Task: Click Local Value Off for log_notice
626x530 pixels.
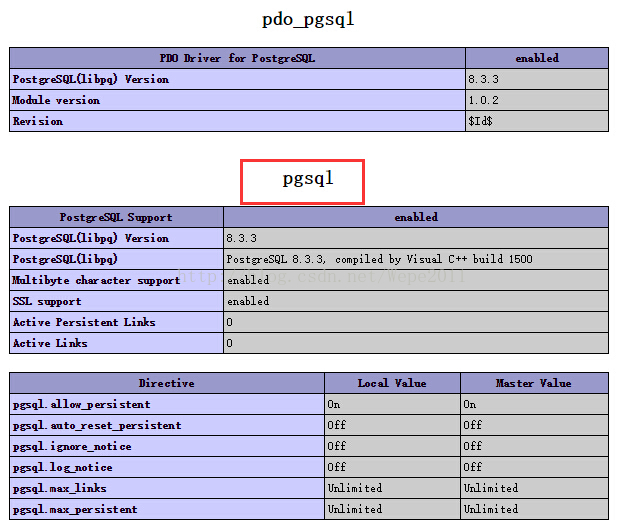Action: click(x=337, y=467)
